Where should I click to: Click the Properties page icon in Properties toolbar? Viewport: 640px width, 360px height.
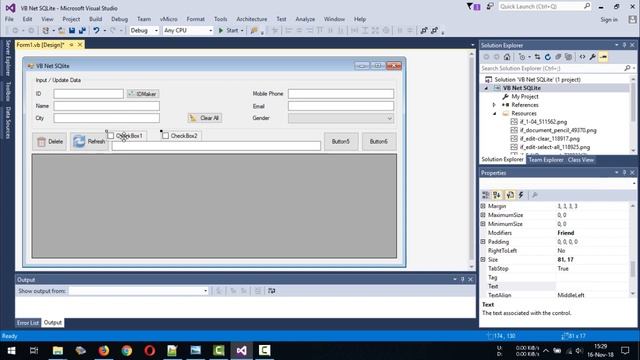click(x=510, y=195)
